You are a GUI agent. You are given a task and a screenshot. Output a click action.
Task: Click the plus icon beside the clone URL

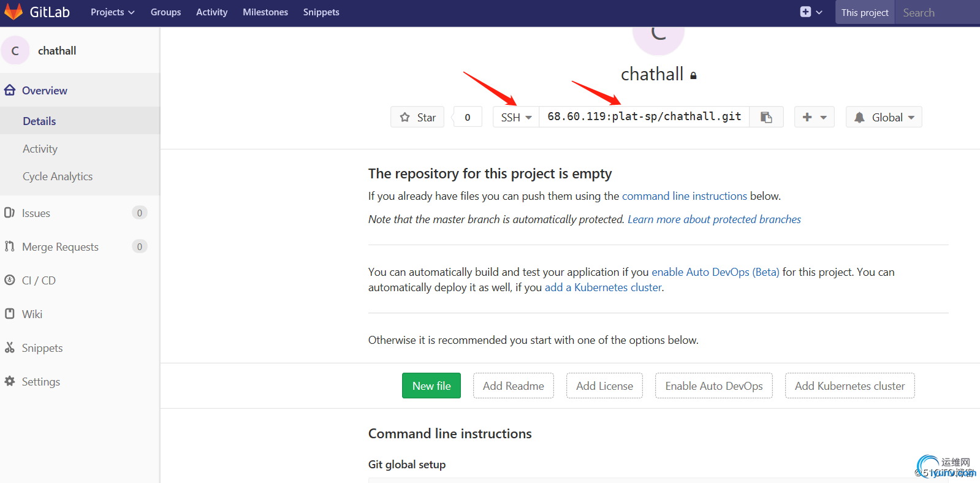807,117
